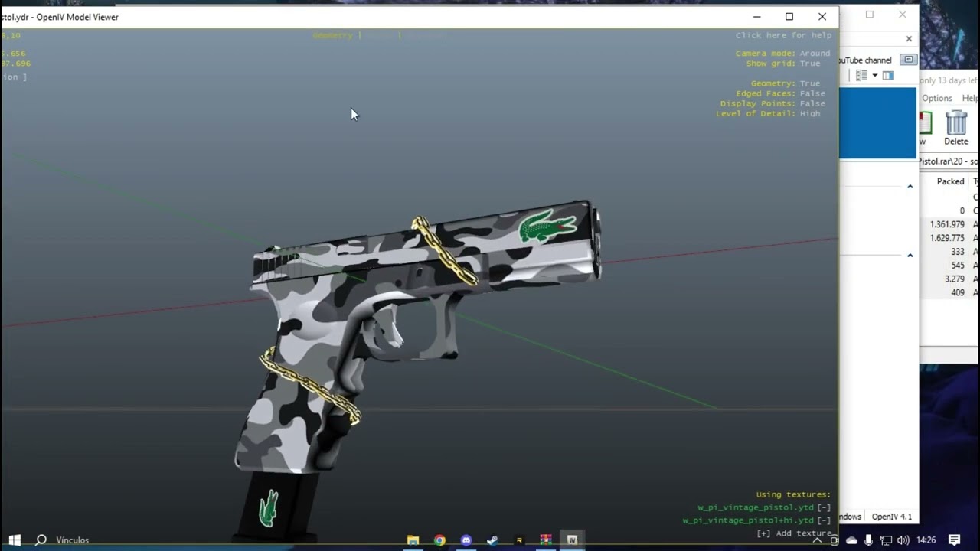Click the 'Click here for help' link

click(x=783, y=35)
